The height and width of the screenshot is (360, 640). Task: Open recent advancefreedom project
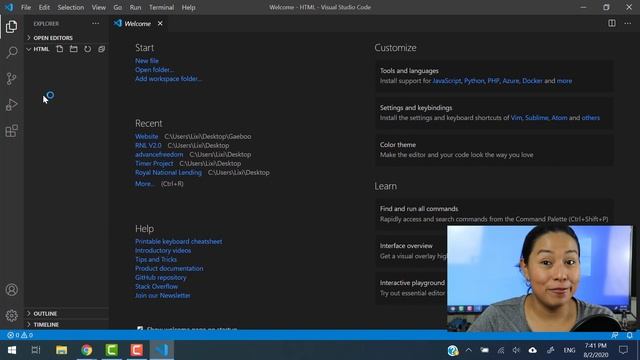point(159,154)
